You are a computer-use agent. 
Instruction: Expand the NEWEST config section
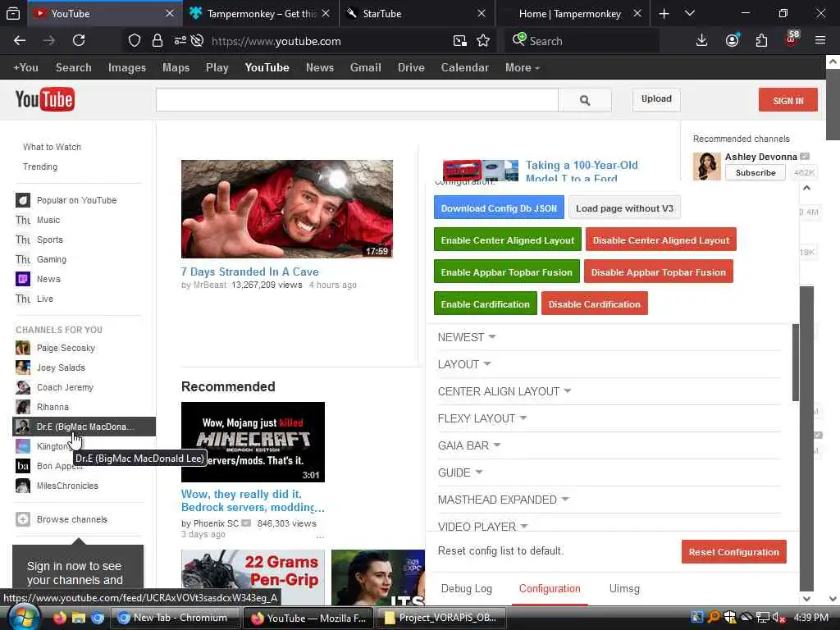tap(467, 337)
